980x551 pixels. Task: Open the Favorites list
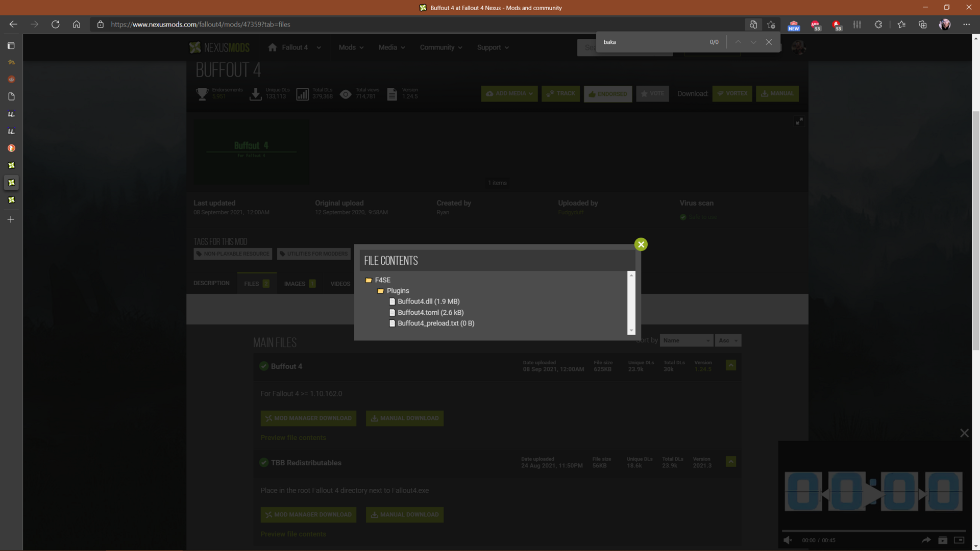click(901, 24)
